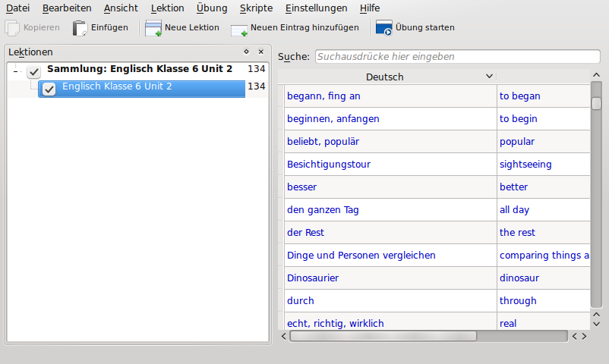Screen dimensions: 609x364
Task: Select the cell 'comparing things a'
Action: (x=544, y=256)
